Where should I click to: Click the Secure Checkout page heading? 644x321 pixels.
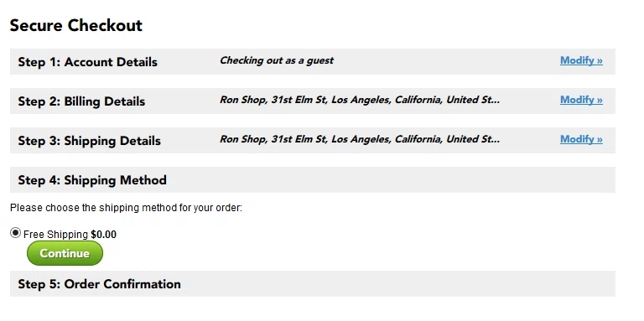point(76,25)
